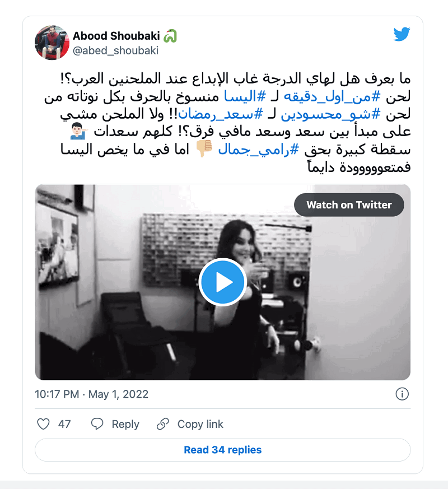This screenshot has height=489, width=448.
Task: Open the @abed_shoubaki handle link
Action: (x=115, y=50)
